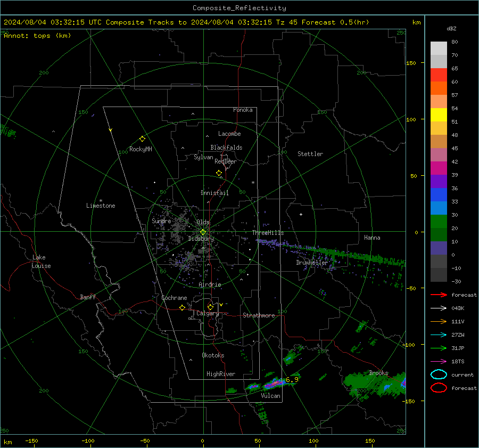Click the Airdrie label
This screenshot has height=448, width=479.
click(x=210, y=284)
